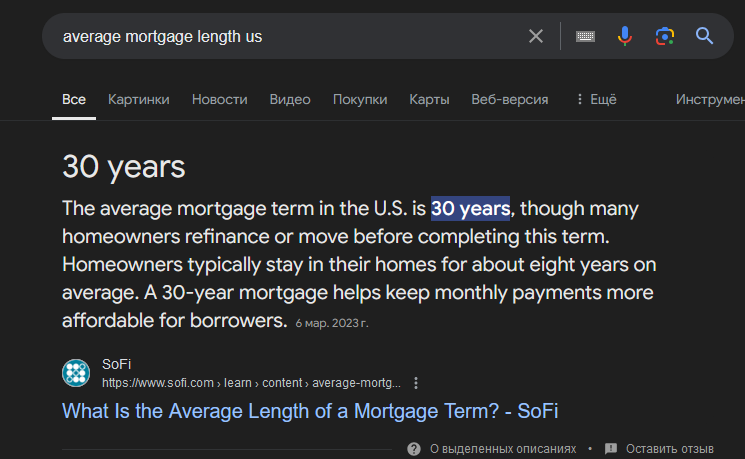
Task: Click into the search input field
Action: [280, 36]
